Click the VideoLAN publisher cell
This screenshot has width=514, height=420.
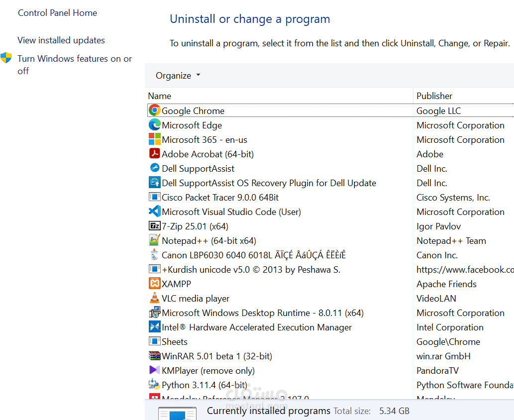[436, 299]
